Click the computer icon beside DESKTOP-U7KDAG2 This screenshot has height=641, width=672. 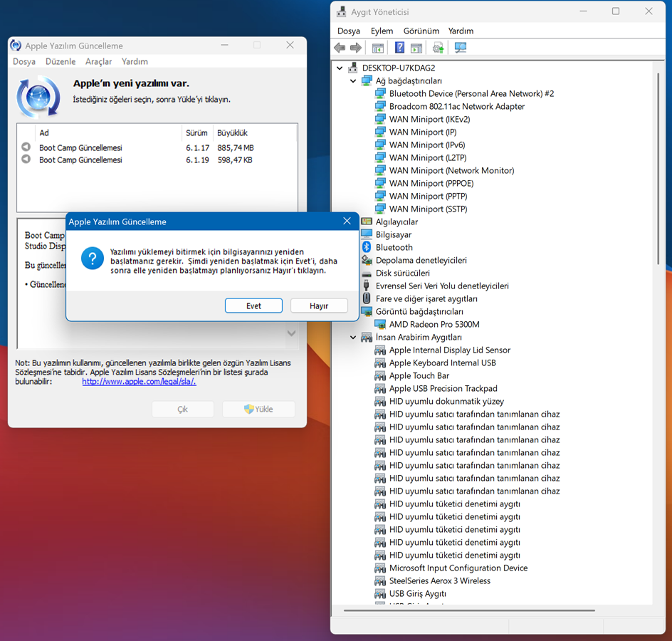[352, 68]
